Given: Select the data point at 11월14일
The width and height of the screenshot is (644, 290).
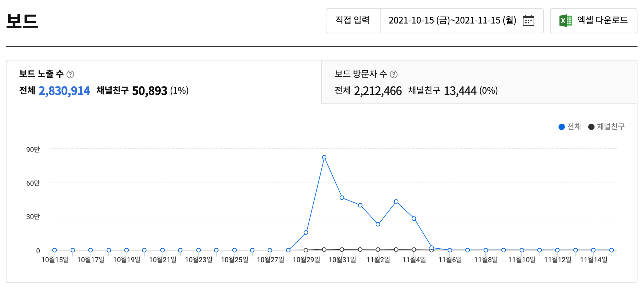Looking at the screenshot, I should pyautogui.click(x=593, y=250).
